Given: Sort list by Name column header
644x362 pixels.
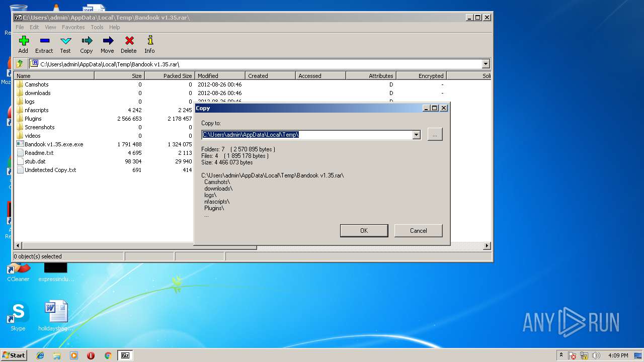Looking at the screenshot, I should (54, 76).
